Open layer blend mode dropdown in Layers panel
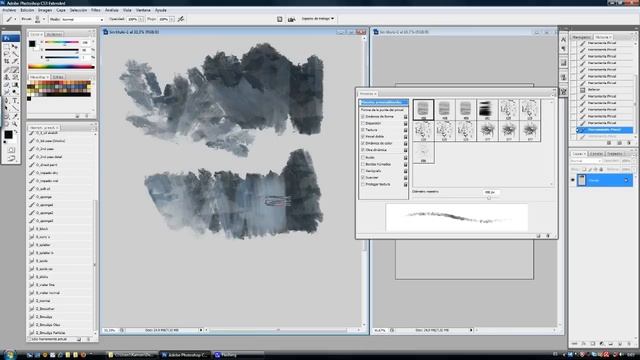This screenshot has width=640, height=360. (x=585, y=161)
